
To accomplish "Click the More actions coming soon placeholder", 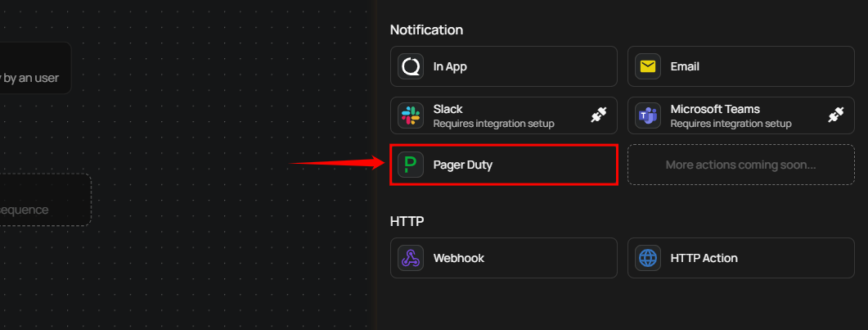I will click(x=740, y=165).
